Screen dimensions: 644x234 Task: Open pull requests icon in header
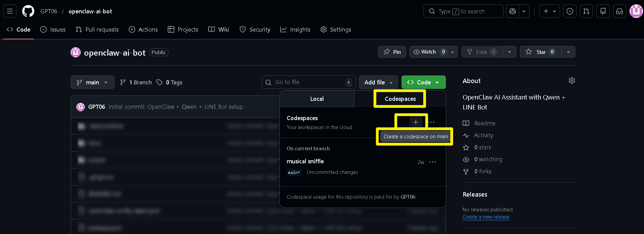point(586,11)
